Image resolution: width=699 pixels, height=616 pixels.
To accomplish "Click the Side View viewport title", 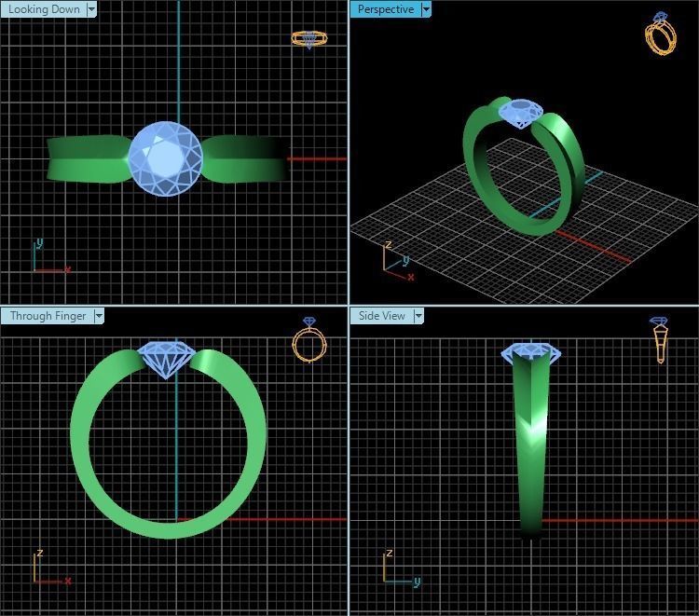I will (381, 316).
